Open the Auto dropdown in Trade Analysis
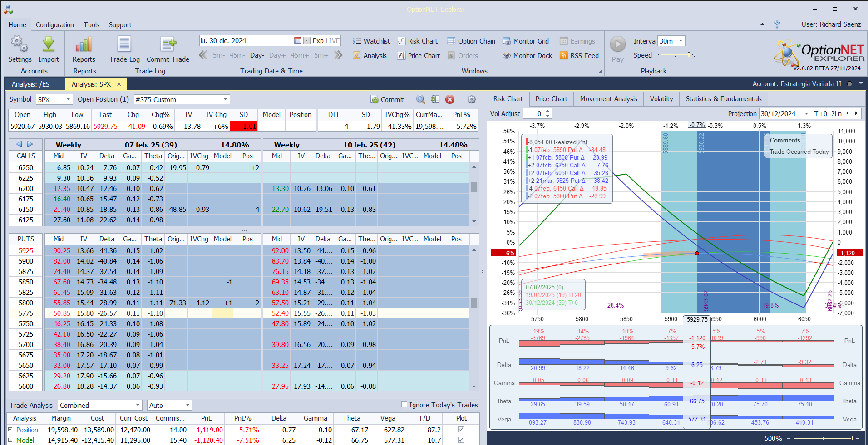 tap(187, 405)
